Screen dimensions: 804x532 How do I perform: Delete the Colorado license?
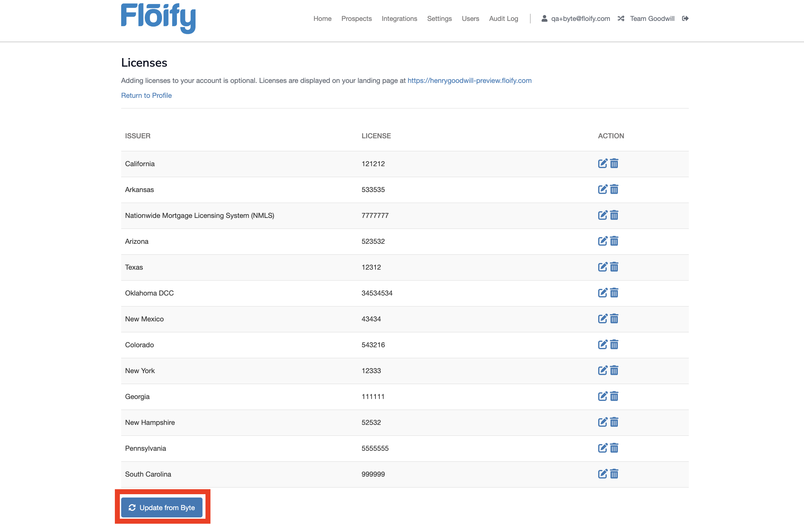[x=614, y=345]
